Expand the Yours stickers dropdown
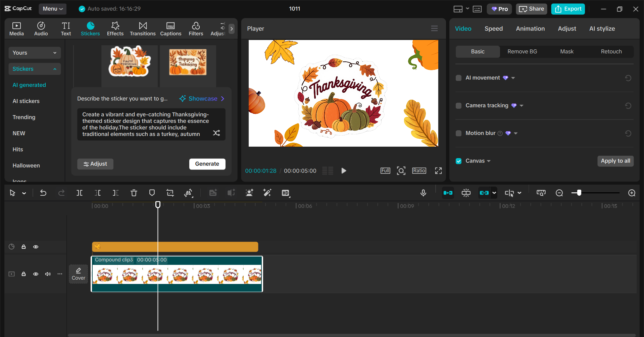This screenshot has height=337, width=644. coord(55,53)
